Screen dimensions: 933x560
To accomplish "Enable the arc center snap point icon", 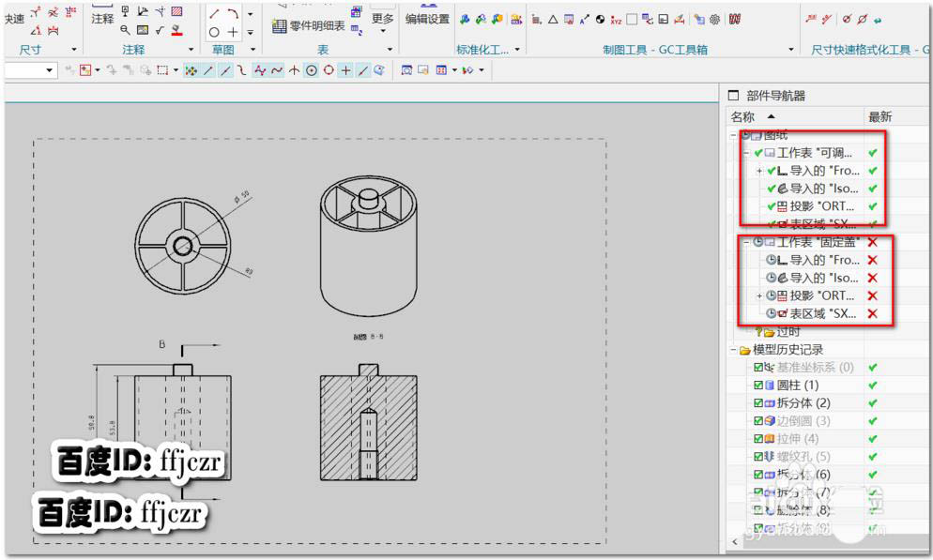I will click(311, 70).
